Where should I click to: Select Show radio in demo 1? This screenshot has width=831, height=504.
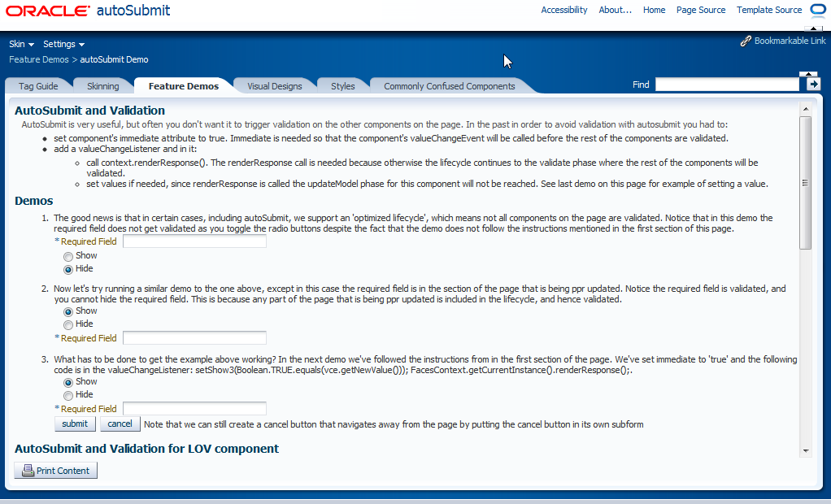pos(67,257)
